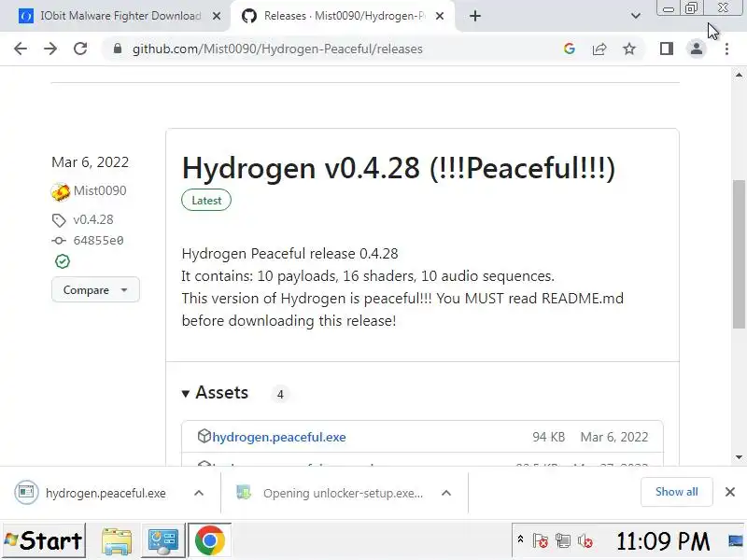The height and width of the screenshot is (560, 747).
Task: Click the Mar 6, 2022 release date
Action: 90,162
